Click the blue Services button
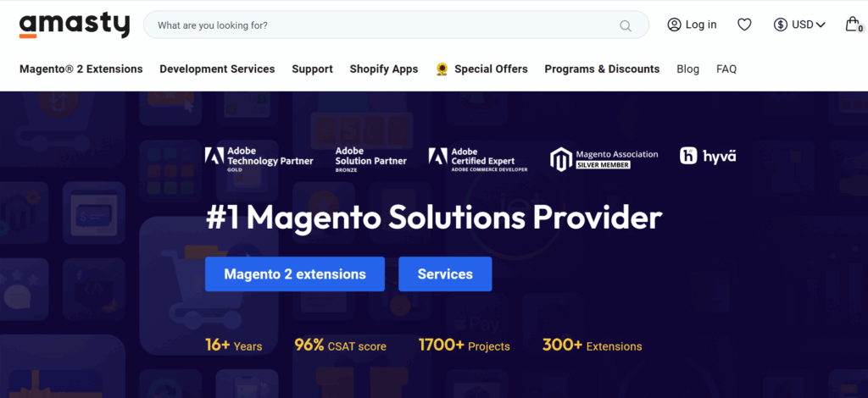Viewport: 868px width, 398px height. point(445,274)
